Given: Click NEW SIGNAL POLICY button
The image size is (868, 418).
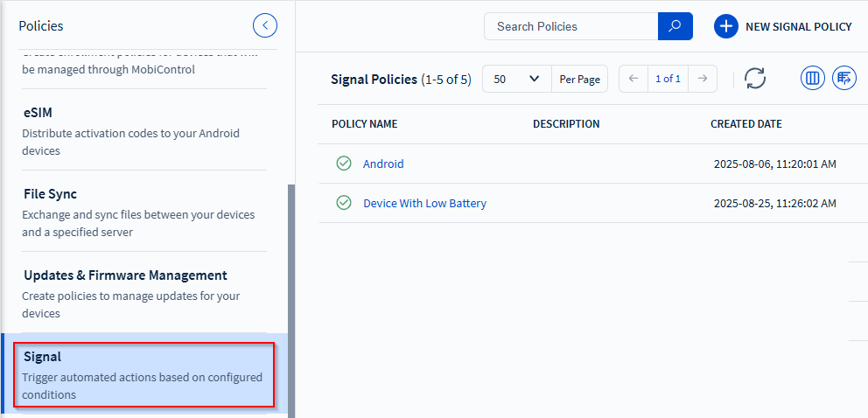Looking at the screenshot, I should point(798,26).
